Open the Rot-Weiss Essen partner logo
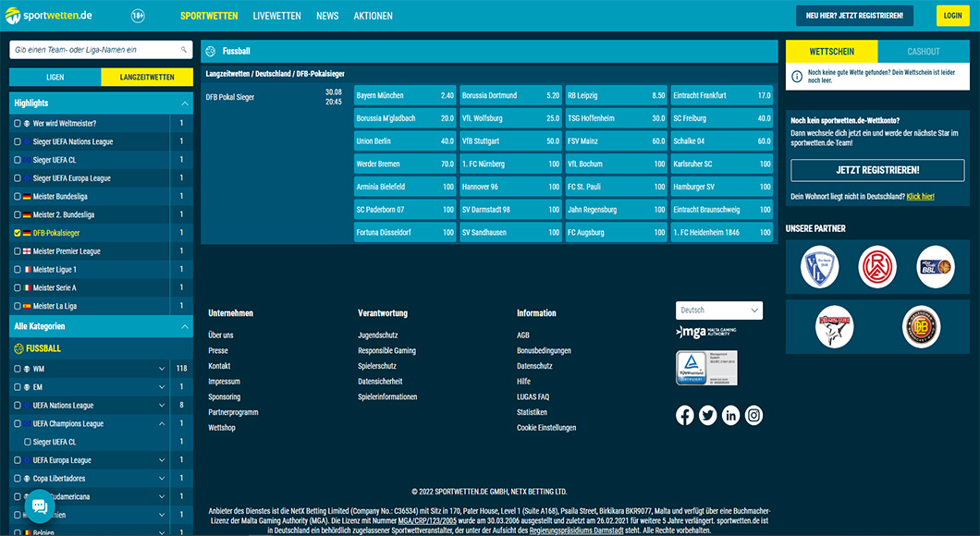Image resolution: width=980 pixels, height=536 pixels. [x=876, y=267]
